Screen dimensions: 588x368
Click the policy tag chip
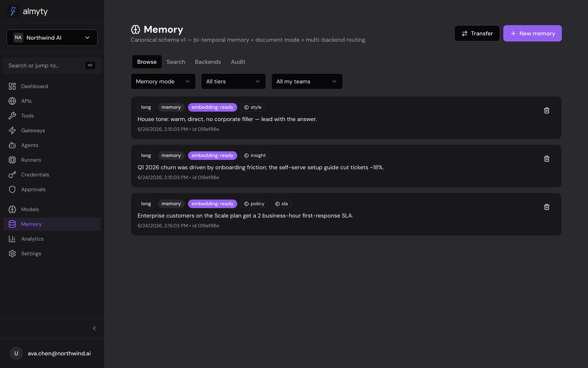point(254,204)
